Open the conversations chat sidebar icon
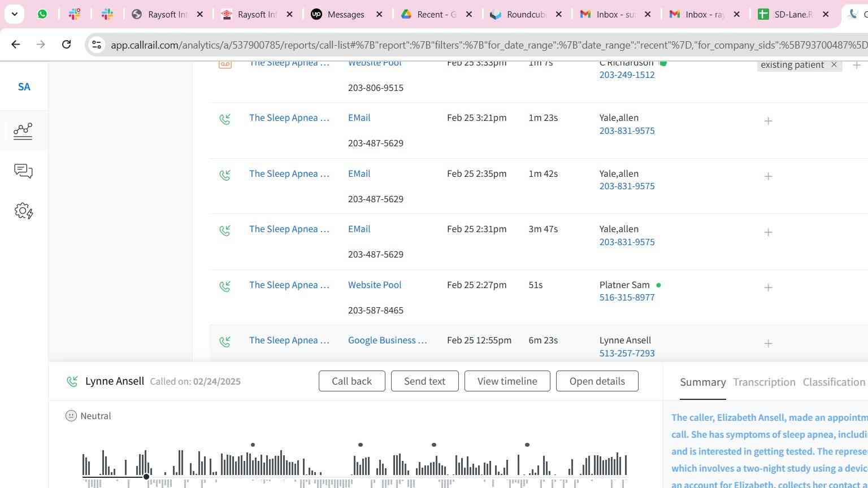868x488 pixels. coord(23,171)
